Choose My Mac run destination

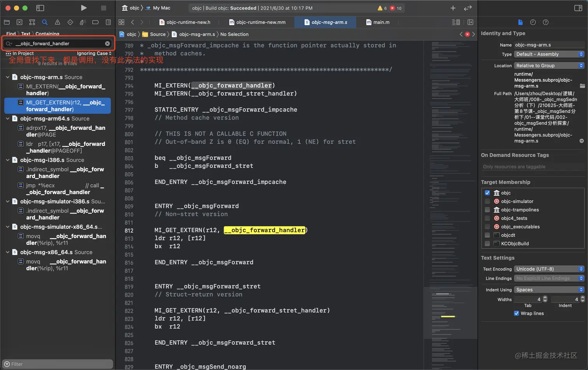pyautogui.click(x=158, y=8)
